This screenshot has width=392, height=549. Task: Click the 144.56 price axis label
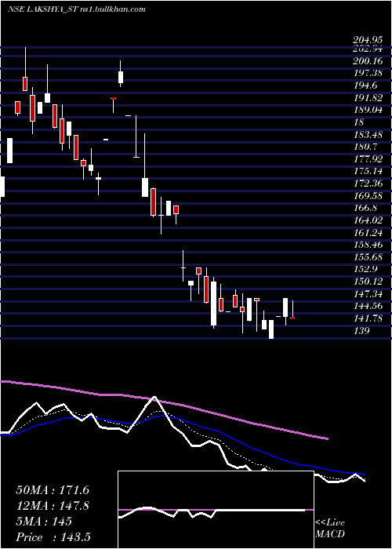[368, 306]
